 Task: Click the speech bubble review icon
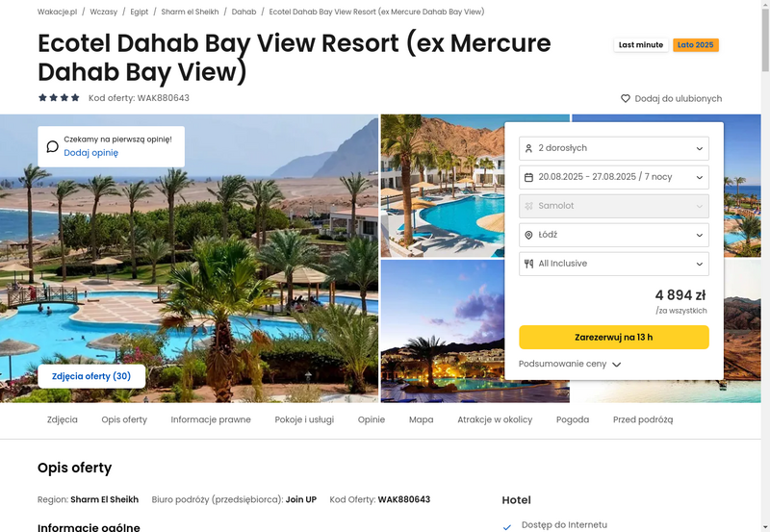point(53,146)
